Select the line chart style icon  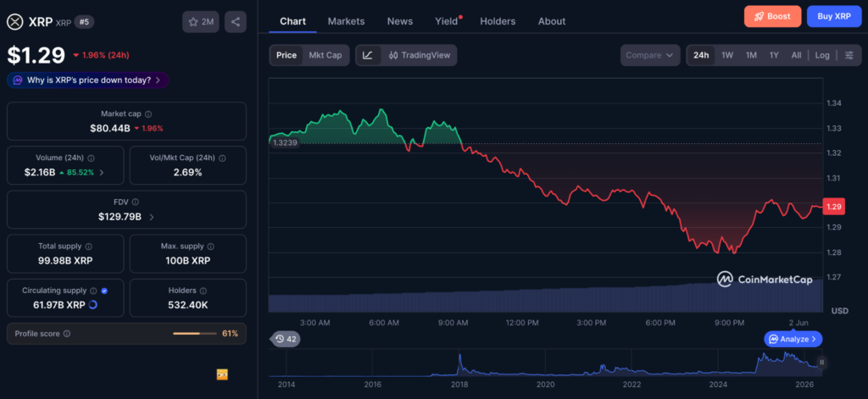click(368, 55)
